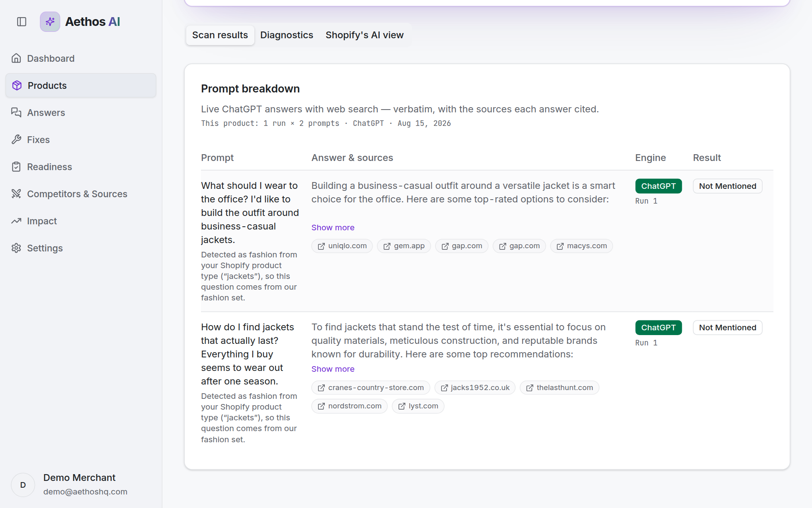The image size is (812, 508).
Task: Click the Products box icon
Action: coord(17,86)
